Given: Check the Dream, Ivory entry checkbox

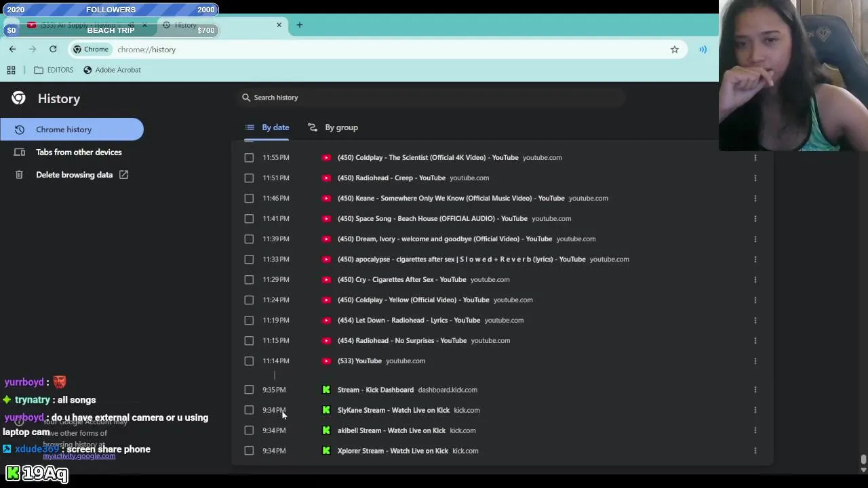Looking at the screenshot, I should [249, 239].
